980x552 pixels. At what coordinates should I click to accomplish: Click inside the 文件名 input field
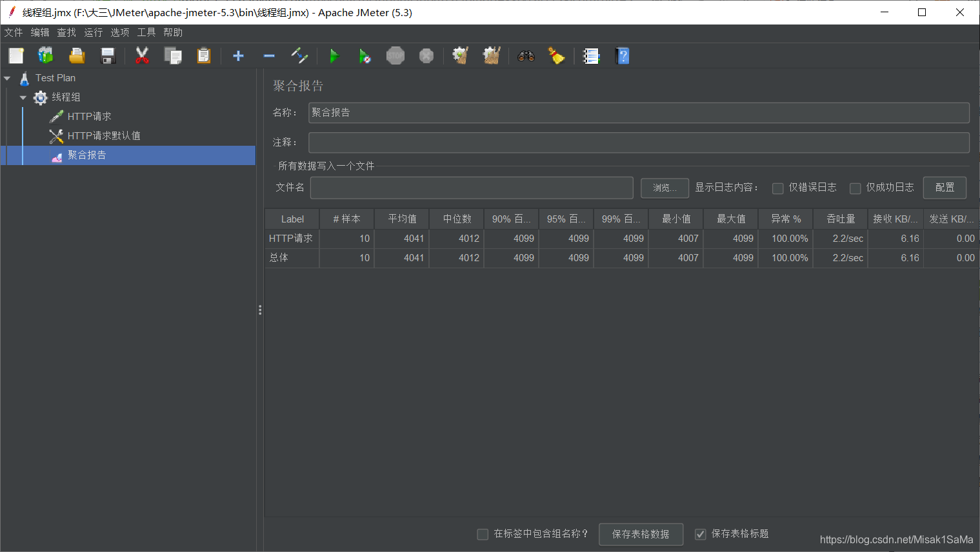(x=471, y=188)
